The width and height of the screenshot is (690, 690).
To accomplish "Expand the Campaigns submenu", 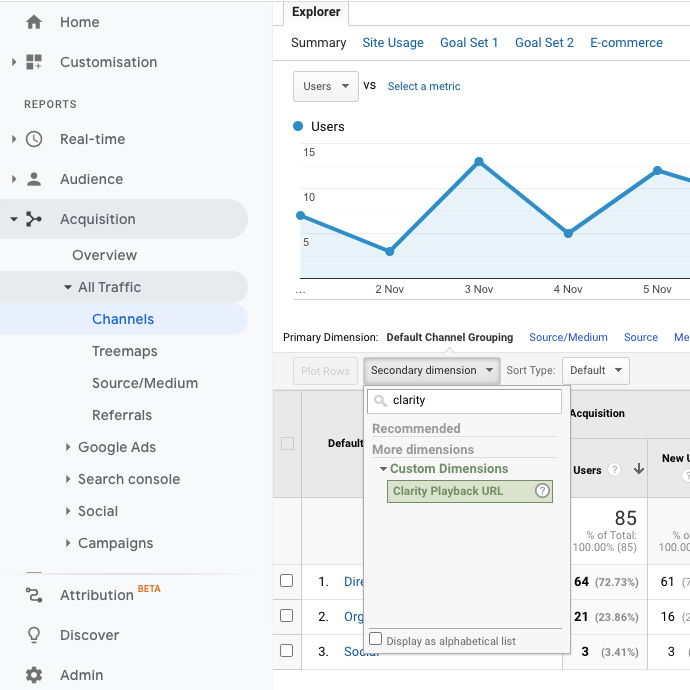I will (68, 543).
